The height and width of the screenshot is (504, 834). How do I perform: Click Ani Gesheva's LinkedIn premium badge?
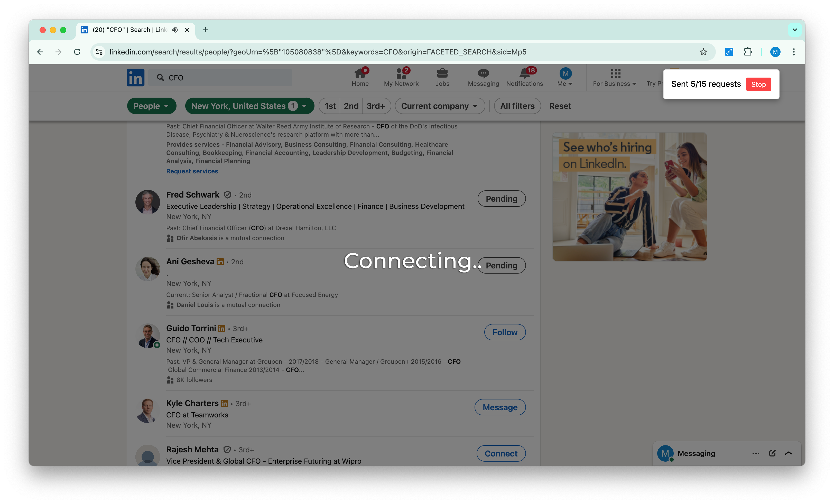pos(220,262)
